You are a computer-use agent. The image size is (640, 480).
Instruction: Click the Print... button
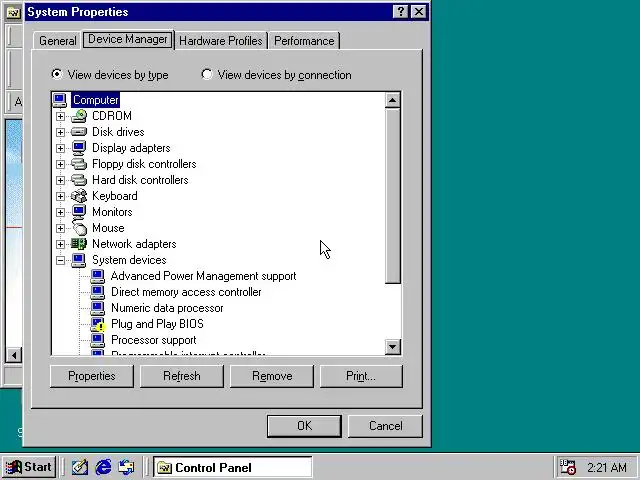pos(361,376)
